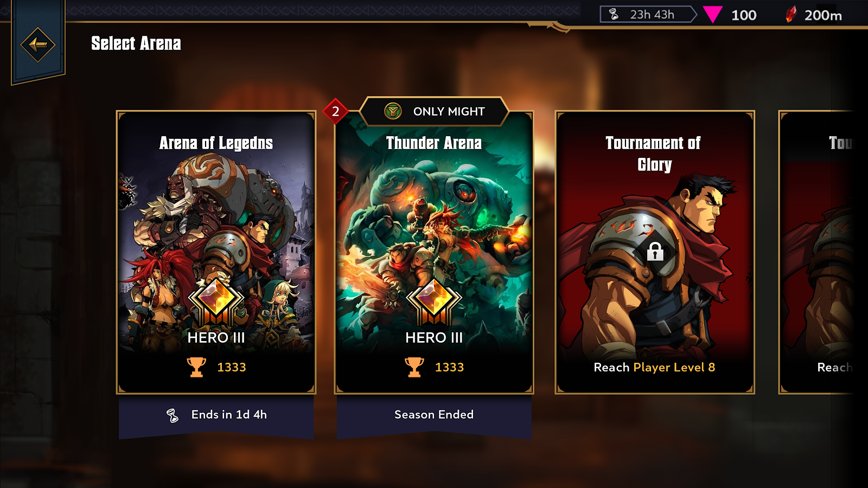The height and width of the screenshot is (488, 868).
Task: Click the trophy icon on Thunder Arena
Action: click(x=414, y=367)
